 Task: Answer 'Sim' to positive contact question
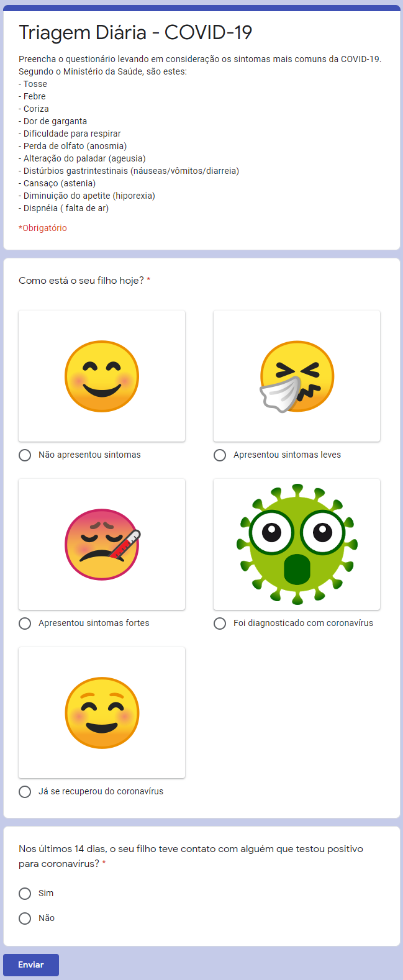(25, 894)
